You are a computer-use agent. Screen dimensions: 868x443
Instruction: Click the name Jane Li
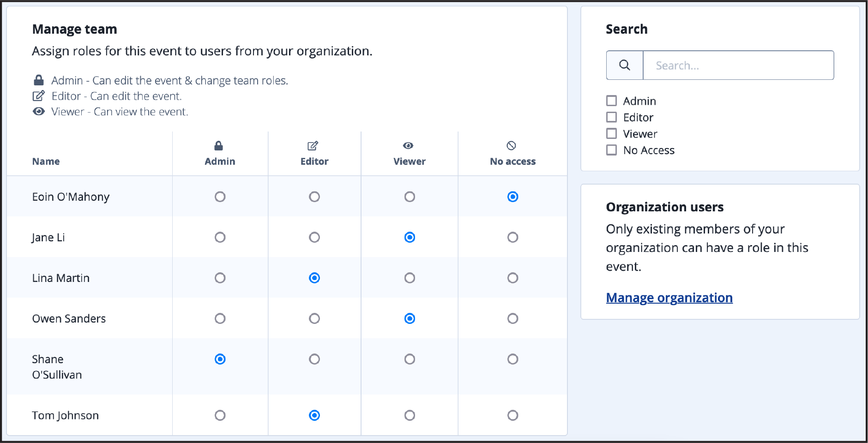48,238
